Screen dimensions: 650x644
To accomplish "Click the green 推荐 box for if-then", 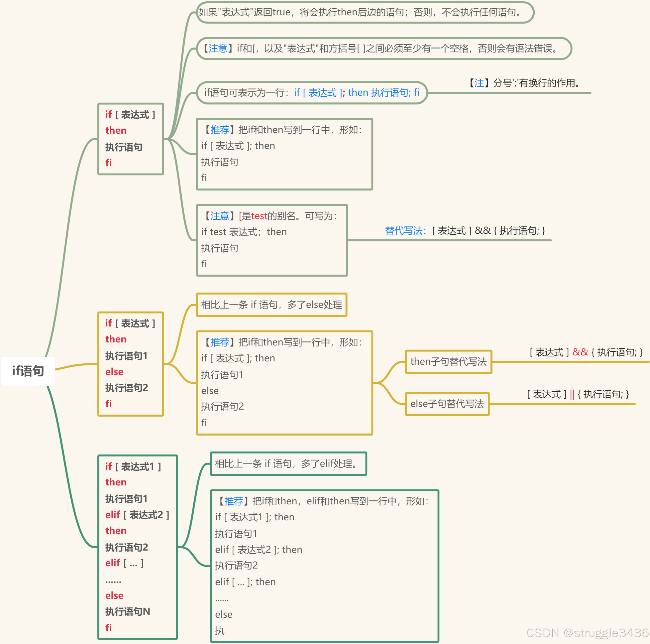I will pyautogui.click(x=284, y=154).
